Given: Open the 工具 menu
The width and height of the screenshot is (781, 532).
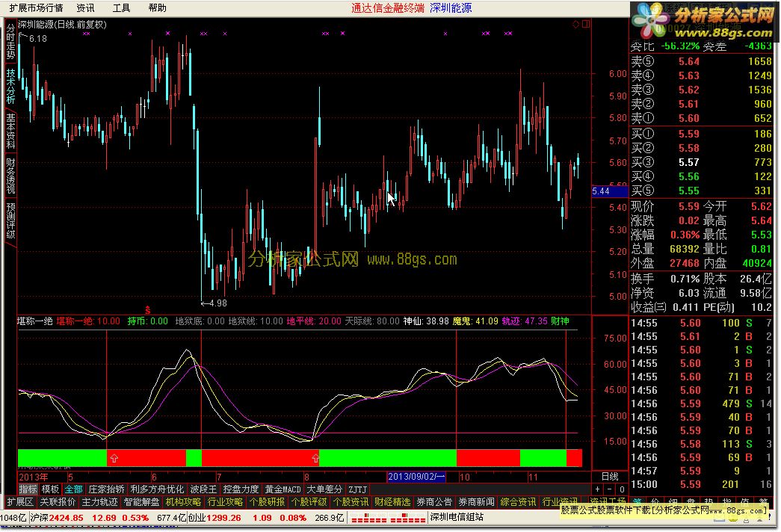Looking at the screenshot, I should [x=121, y=8].
